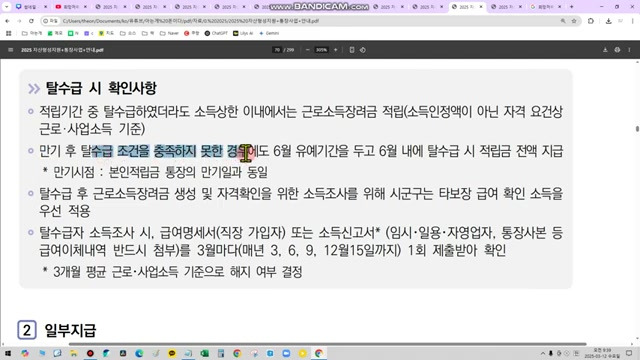Reload the current page
Screen dimensions: 640x360
(x=31, y=21)
